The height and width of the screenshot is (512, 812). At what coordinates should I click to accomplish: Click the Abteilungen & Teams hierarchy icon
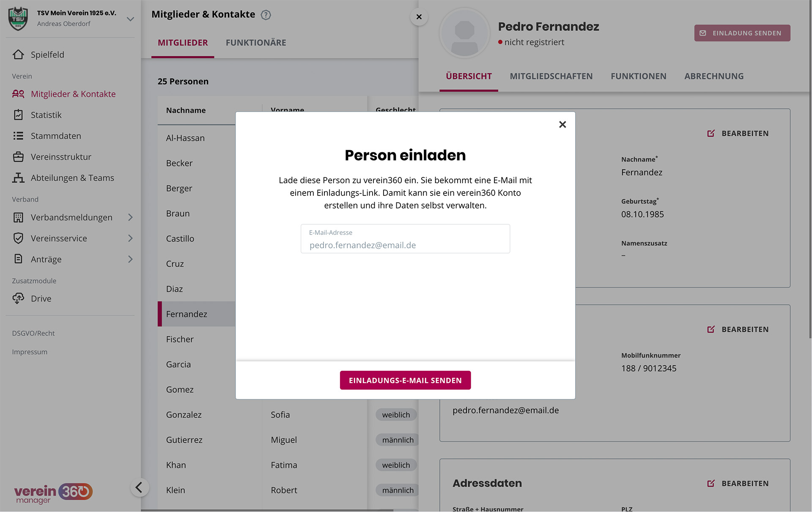(18, 178)
